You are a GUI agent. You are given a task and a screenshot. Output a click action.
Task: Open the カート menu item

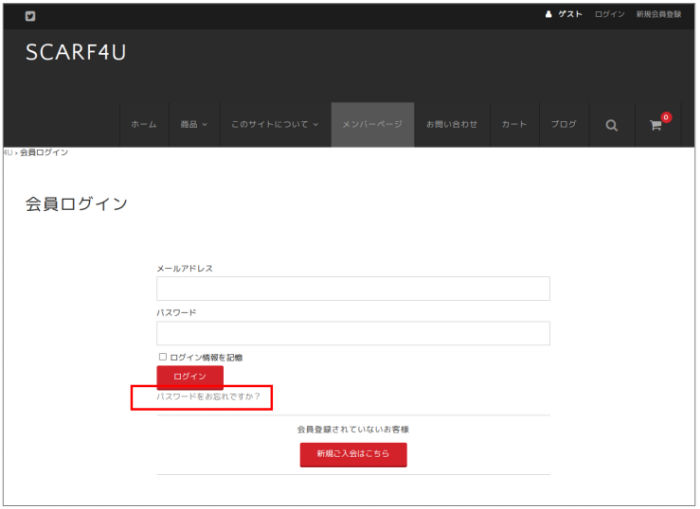click(x=514, y=125)
